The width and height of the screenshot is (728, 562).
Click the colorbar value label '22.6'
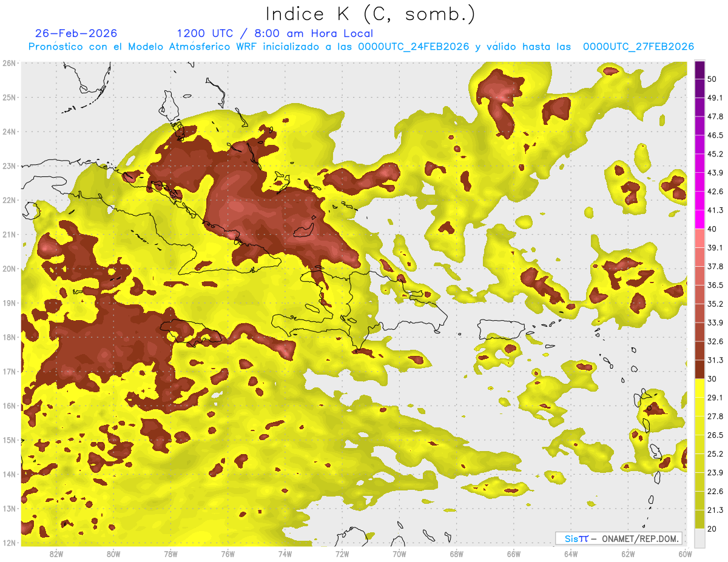point(715,492)
